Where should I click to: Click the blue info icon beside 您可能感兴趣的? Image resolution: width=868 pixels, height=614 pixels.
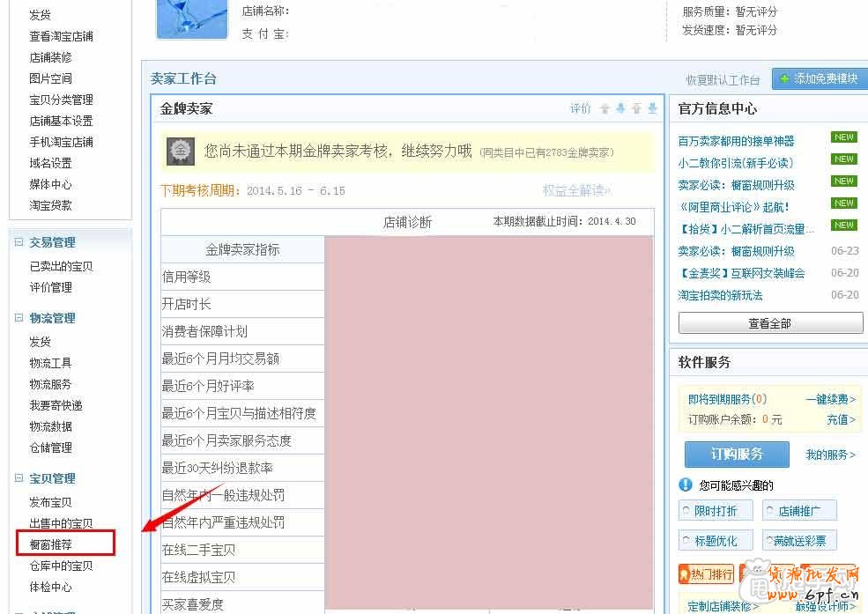pos(685,485)
